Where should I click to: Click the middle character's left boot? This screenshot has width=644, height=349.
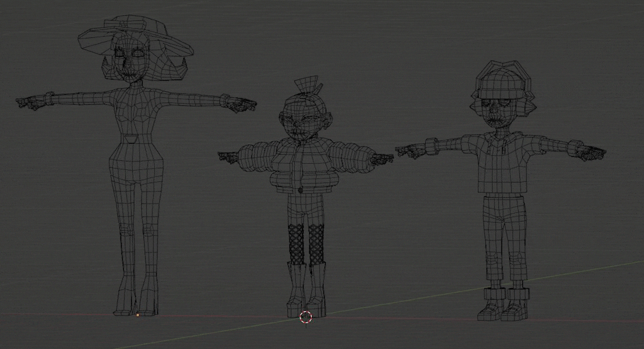[x=296, y=289]
